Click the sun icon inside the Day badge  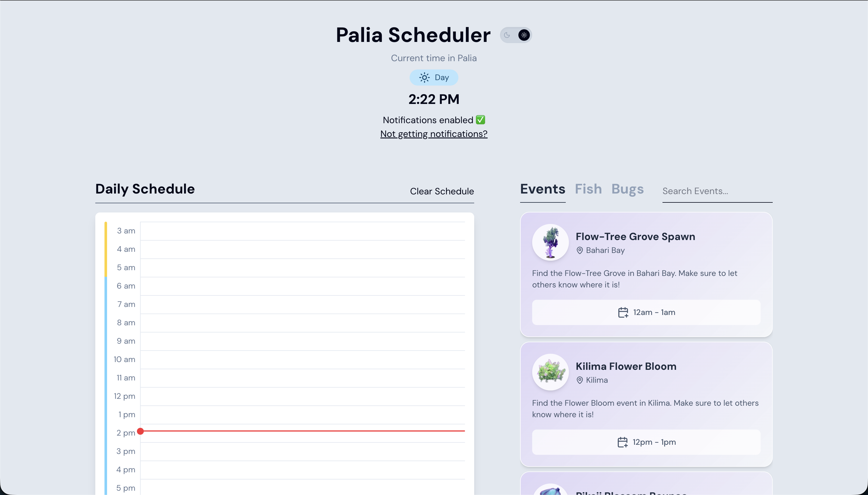coord(424,78)
